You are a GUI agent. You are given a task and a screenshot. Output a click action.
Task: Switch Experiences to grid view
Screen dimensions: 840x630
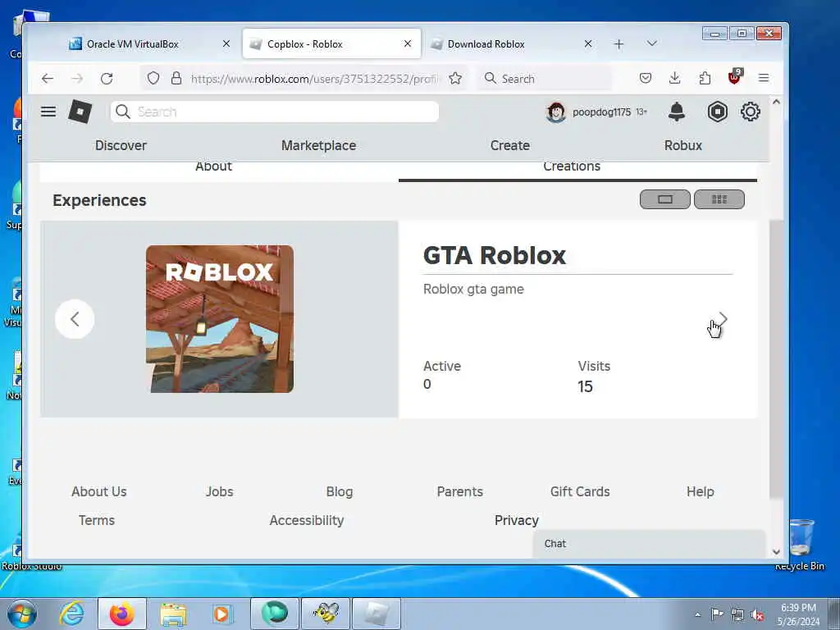(719, 199)
